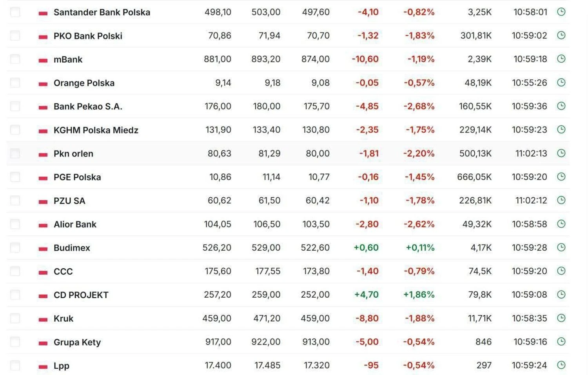Click the clock icon in Pkn orlen row
Screen dimensions: 588x375
[561, 153]
